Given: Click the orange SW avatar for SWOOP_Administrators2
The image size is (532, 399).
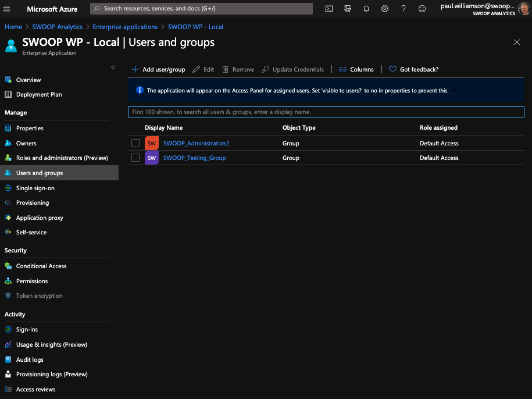Looking at the screenshot, I should pos(152,143).
